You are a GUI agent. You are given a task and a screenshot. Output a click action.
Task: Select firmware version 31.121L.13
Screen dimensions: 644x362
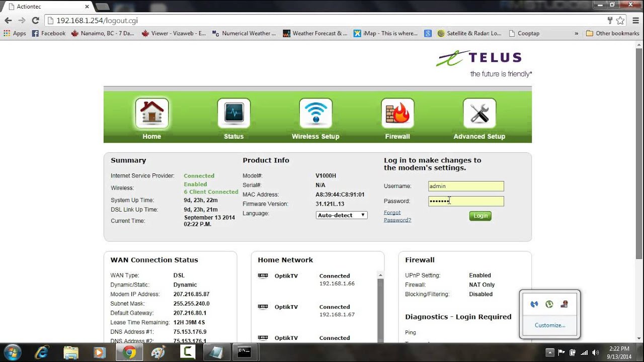pyautogui.click(x=330, y=204)
